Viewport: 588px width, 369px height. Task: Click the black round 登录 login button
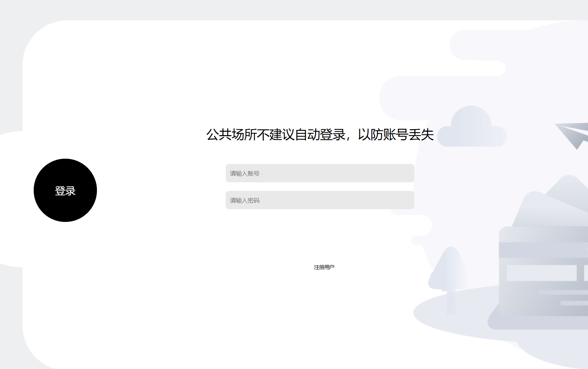65,190
